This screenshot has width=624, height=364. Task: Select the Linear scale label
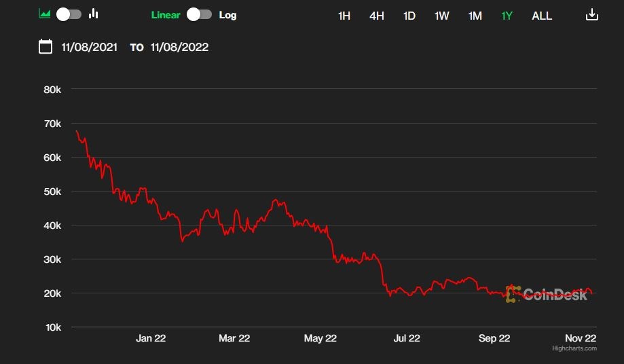[166, 15]
